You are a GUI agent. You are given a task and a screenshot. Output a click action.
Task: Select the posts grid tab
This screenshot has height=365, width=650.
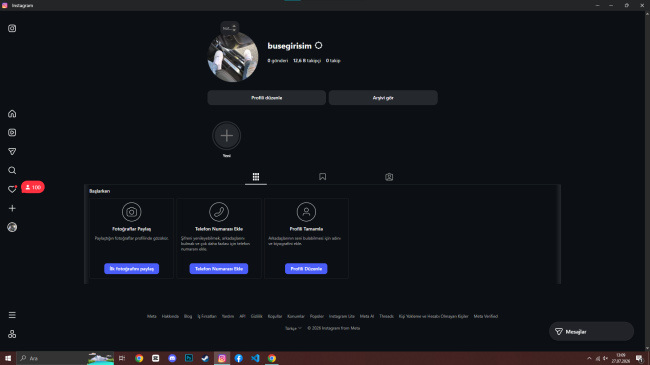click(x=256, y=177)
